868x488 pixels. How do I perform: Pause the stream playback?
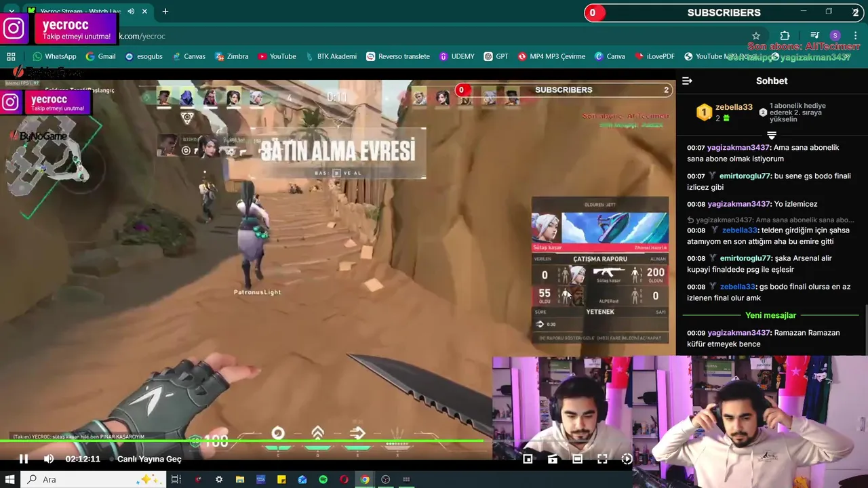23,459
